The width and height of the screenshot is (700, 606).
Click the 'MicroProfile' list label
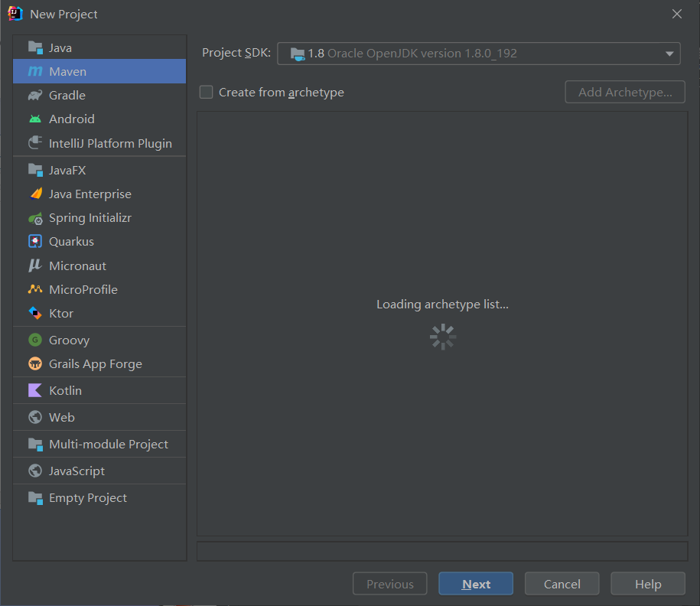83,289
